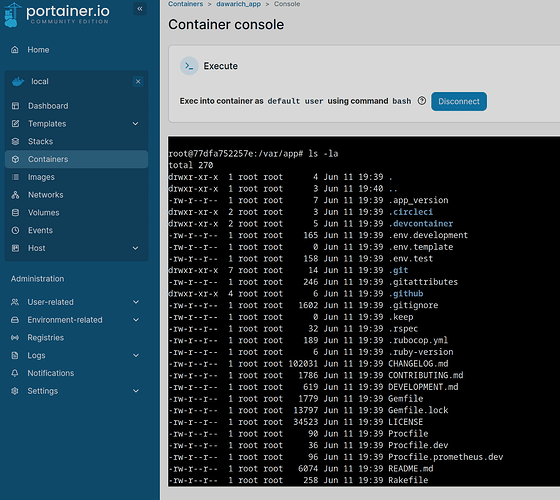Screen dimensions: 560x500
Task: Click the Images list icon
Action: coord(15,177)
